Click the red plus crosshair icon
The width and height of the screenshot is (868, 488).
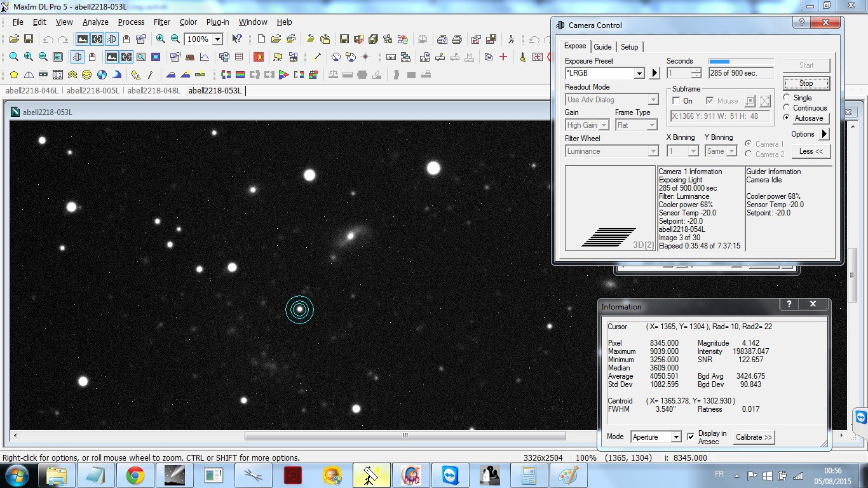(x=503, y=57)
